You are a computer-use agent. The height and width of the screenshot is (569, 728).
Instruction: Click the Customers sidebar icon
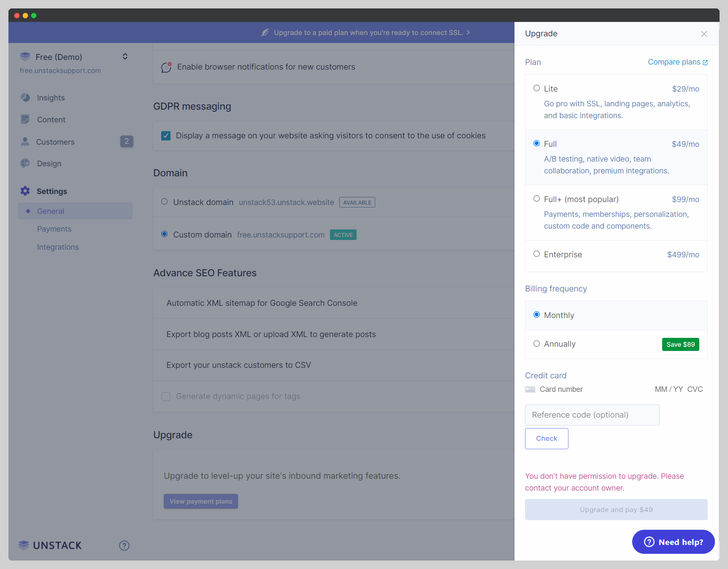[x=25, y=142]
